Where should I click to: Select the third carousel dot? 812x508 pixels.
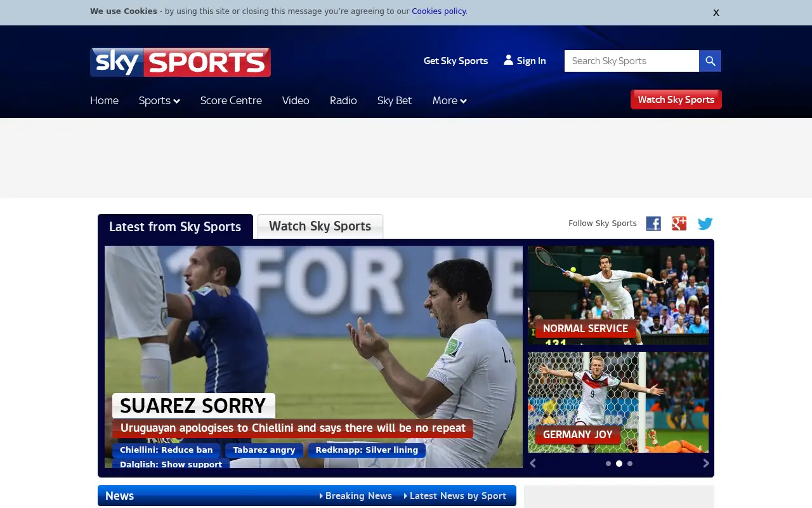click(x=630, y=464)
